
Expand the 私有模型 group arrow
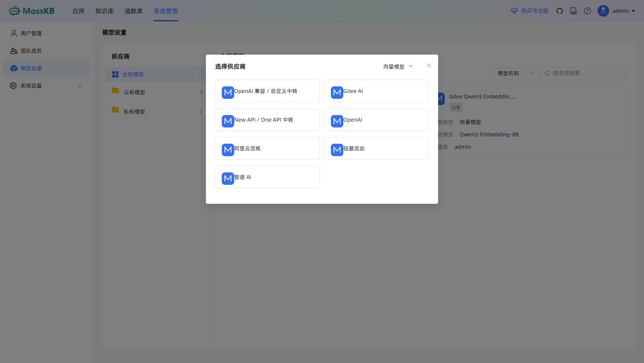[201, 112]
